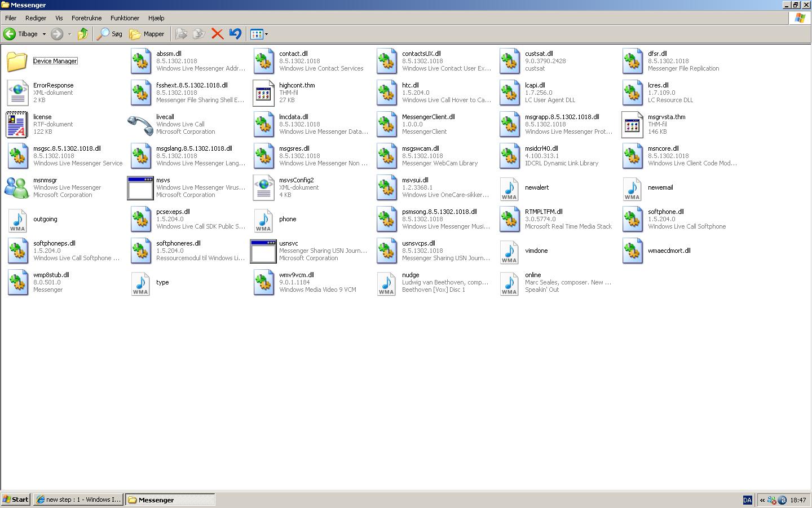
Task: Click the blue Undo arrow icon
Action: point(235,34)
